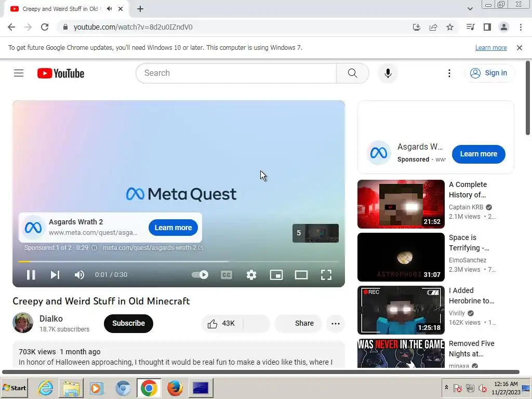Go back in browser
Image resolution: width=532 pixels, height=399 pixels.
click(x=11, y=27)
